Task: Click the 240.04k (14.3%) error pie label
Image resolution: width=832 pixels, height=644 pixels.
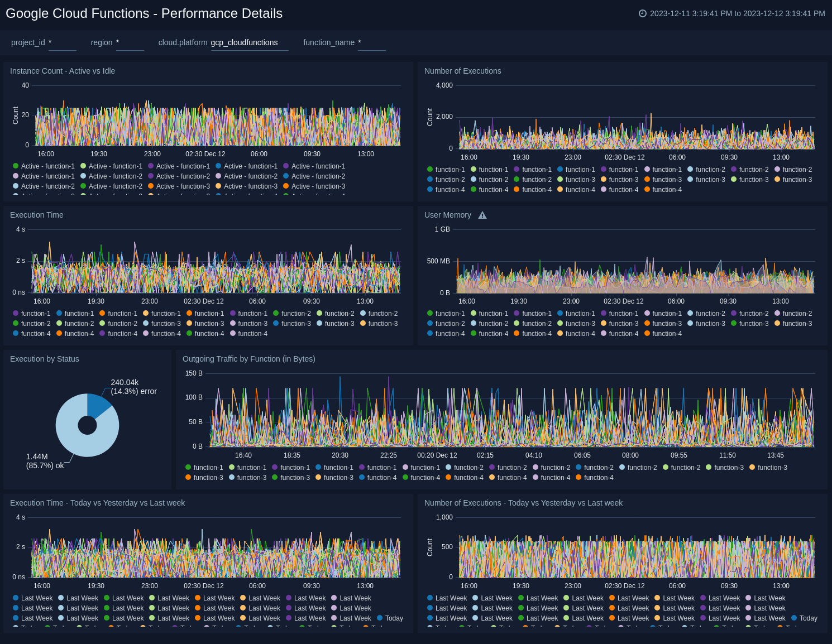Action: pyautogui.click(x=133, y=387)
